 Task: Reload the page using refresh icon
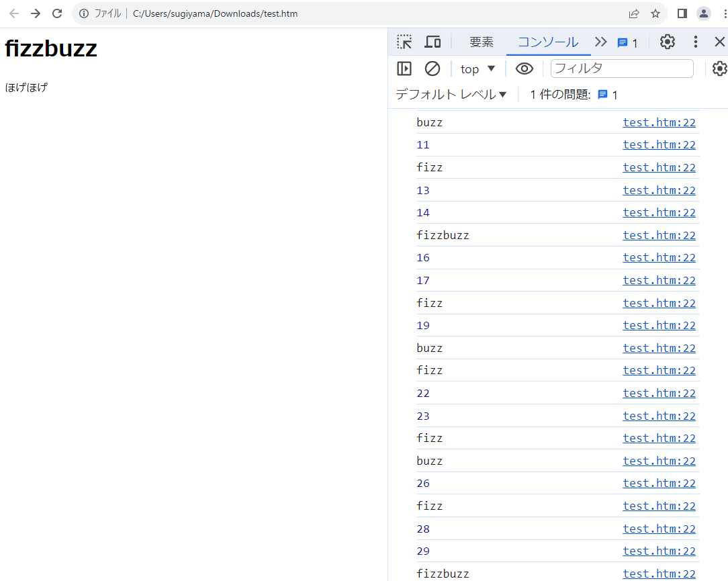[x=57, y=13]
